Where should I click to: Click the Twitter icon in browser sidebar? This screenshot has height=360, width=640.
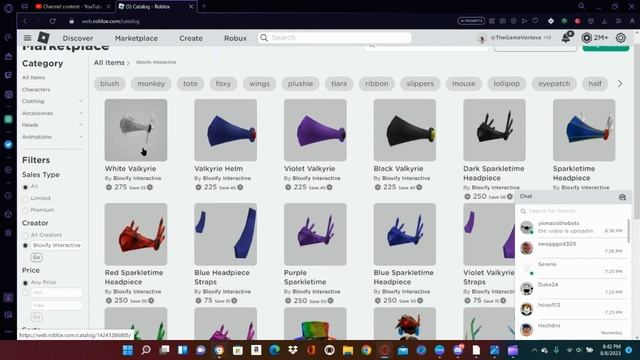(8, 144)
